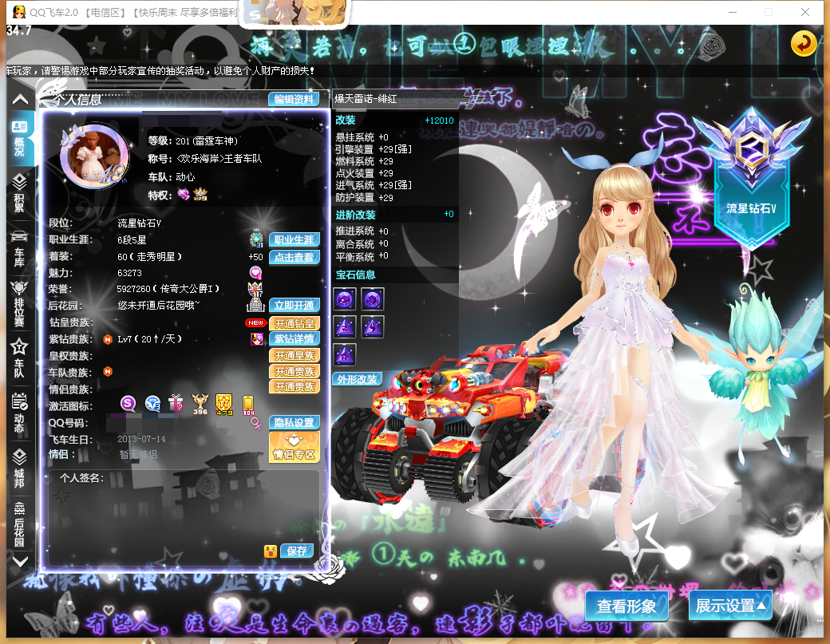Click the first triangle gem in middle row

tap(345, 327)
